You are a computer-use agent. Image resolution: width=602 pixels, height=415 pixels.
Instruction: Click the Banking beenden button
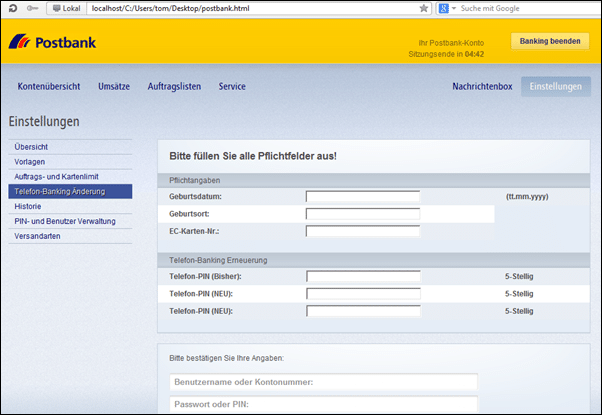click(550, 41)
